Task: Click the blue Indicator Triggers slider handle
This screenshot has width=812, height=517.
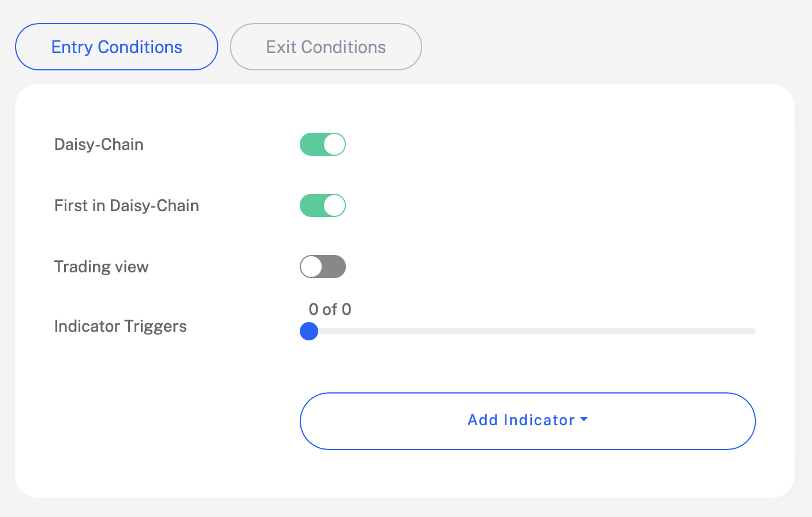Action: coord(309,331)
